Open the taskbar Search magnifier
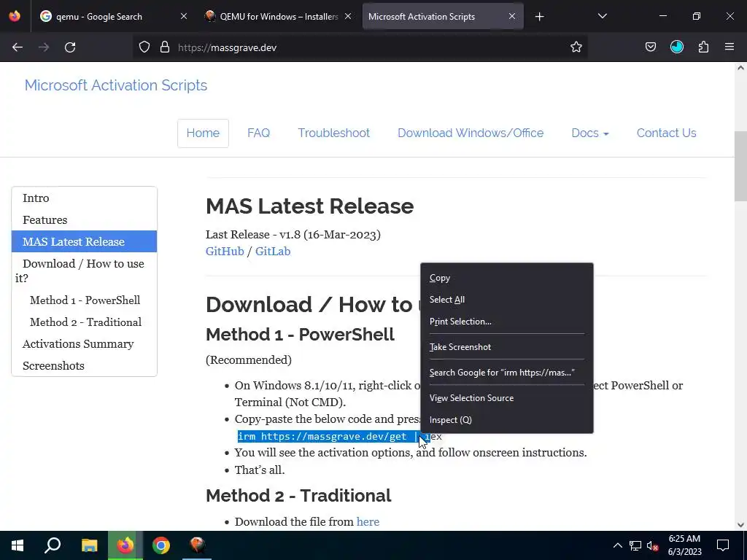The height and width of the screenshot is (560, 747). tap(53, 545)
